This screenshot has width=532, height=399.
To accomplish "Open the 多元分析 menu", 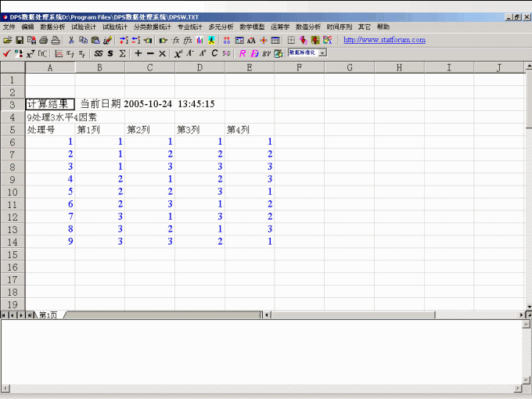I will [x=221, y=27].
